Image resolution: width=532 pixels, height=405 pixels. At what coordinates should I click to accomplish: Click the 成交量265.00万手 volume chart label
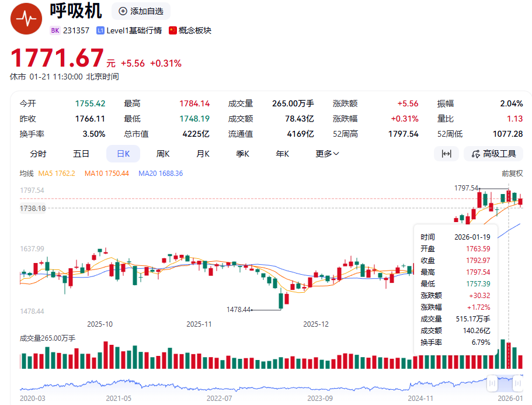(47, 338)
